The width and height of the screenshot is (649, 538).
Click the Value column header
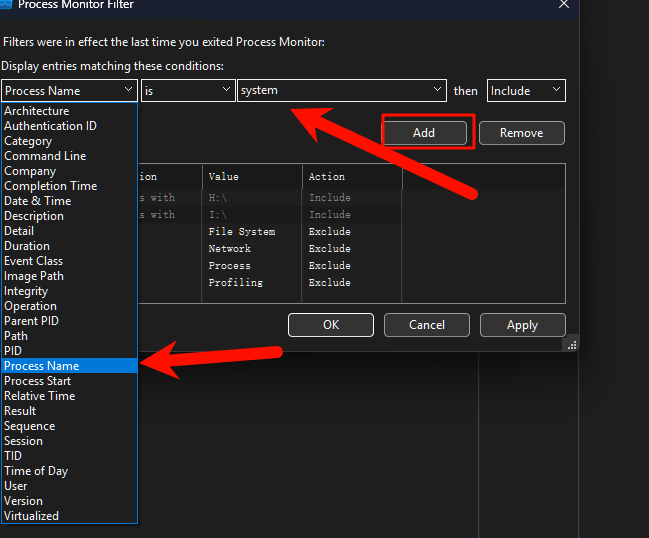(252, 177)
